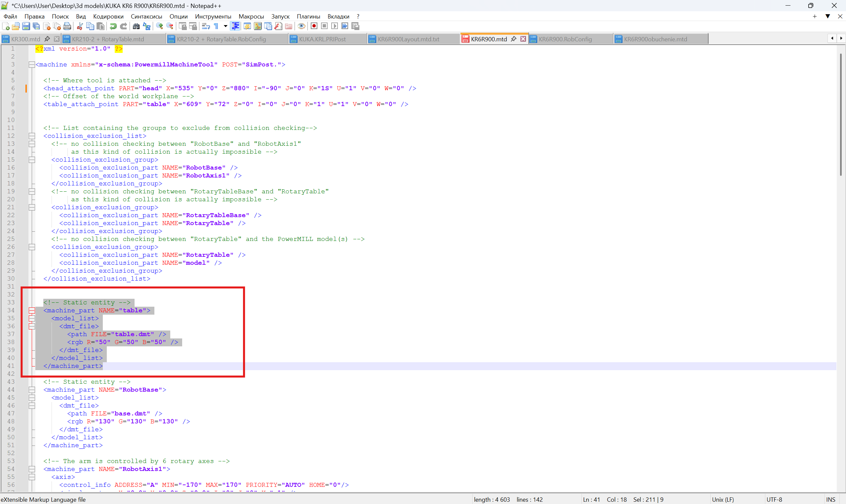
Task: Start macro recording with the red record icon
Action: click(x=314, y=26)
